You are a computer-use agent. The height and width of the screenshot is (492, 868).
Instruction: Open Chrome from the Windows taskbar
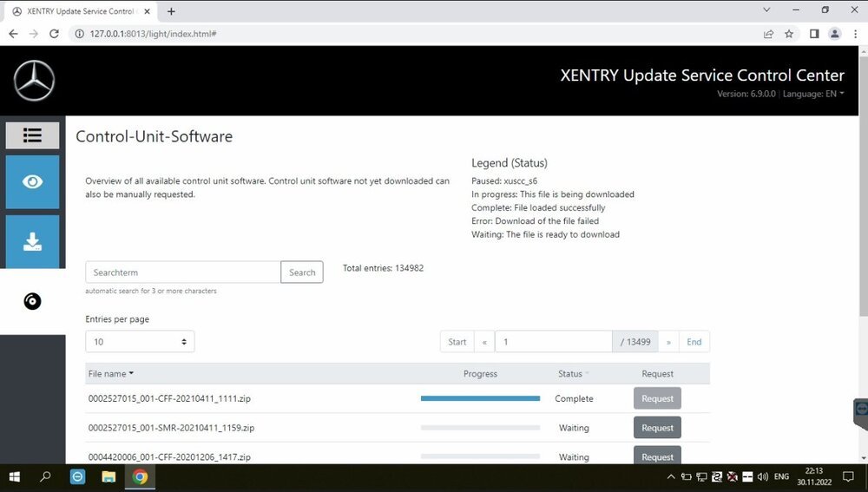[140, 476]
